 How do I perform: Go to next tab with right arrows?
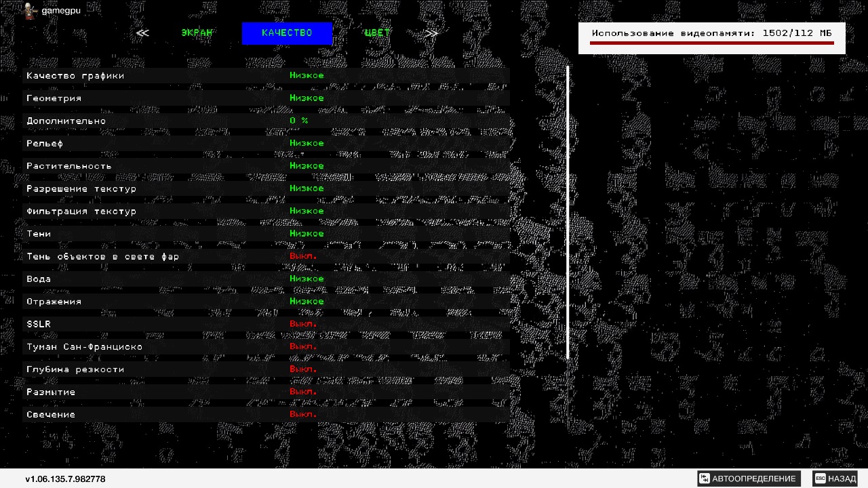(x=431, y=33)
